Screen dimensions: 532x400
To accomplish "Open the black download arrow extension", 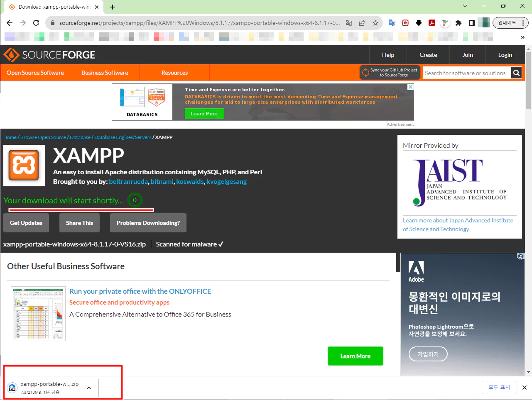I will pyautogui.click(x=419, y=23).
